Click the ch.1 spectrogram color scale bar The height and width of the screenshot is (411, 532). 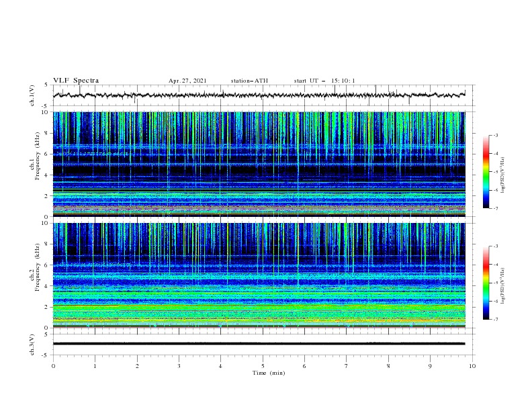[486, 172]
